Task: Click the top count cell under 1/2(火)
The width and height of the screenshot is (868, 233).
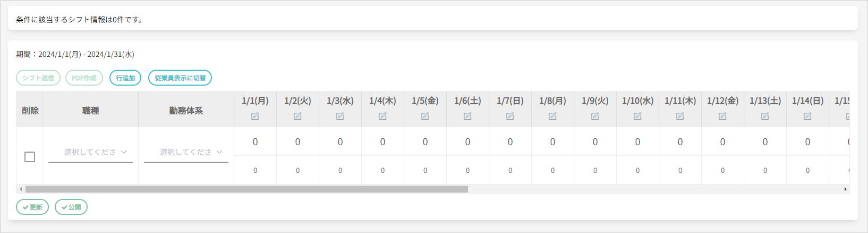Action: [297, 142]
